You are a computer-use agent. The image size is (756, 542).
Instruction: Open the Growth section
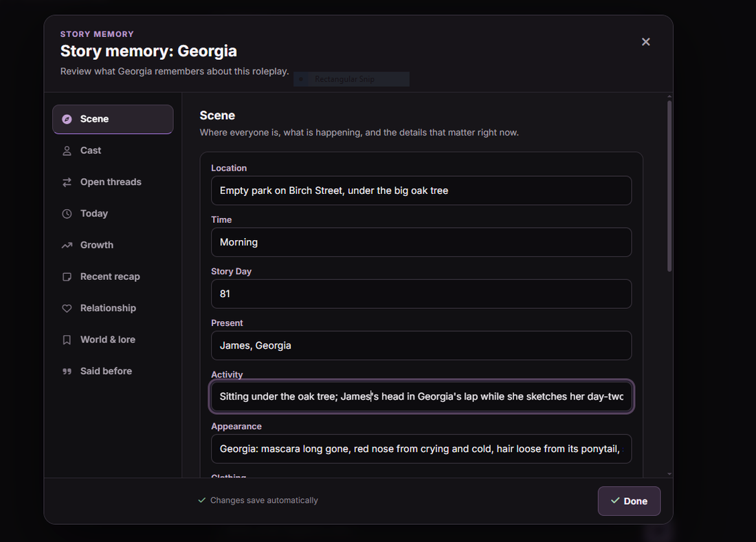(113, 245)
